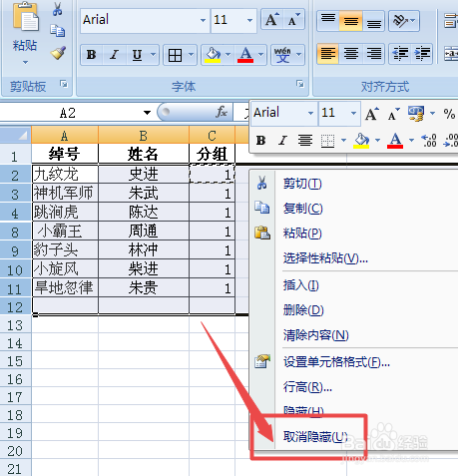Apply ribbon red font color

[245, 55]
